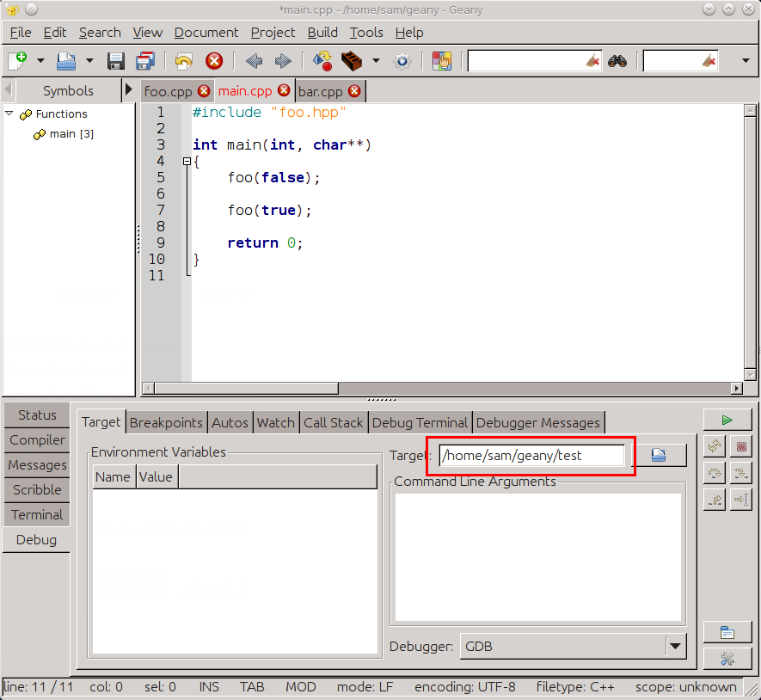Switch to the foo.cpp tab

pyautogui.click(x=168, y=91)
